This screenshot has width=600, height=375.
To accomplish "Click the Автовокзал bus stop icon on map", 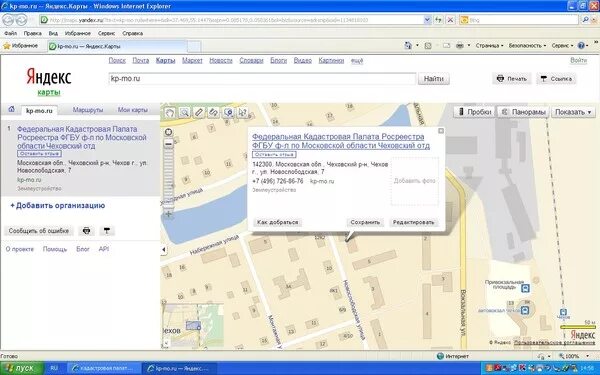I will pyautogui.click(x=525, y=310).
